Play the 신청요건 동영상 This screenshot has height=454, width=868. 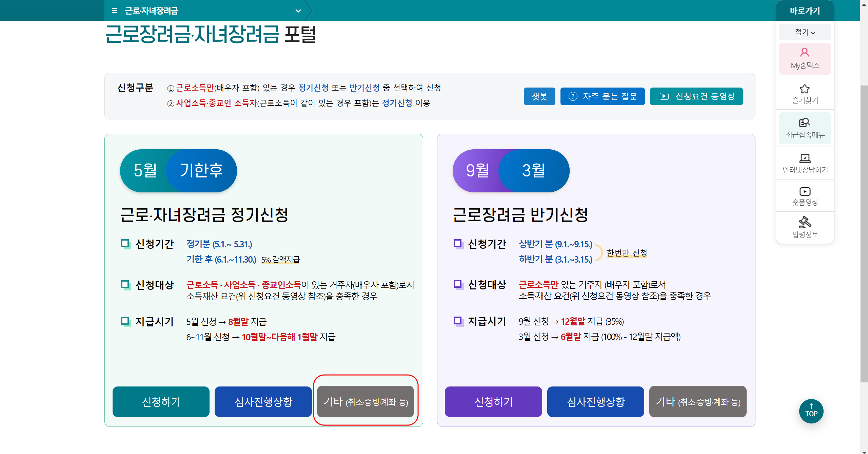[x=696, y=96]
